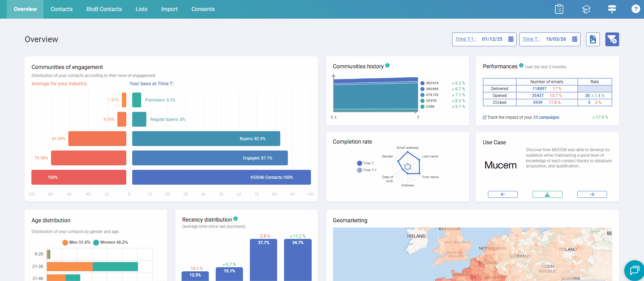
Task: Toggle Time T series in Completion rate legend
Action: coord(365,163)
